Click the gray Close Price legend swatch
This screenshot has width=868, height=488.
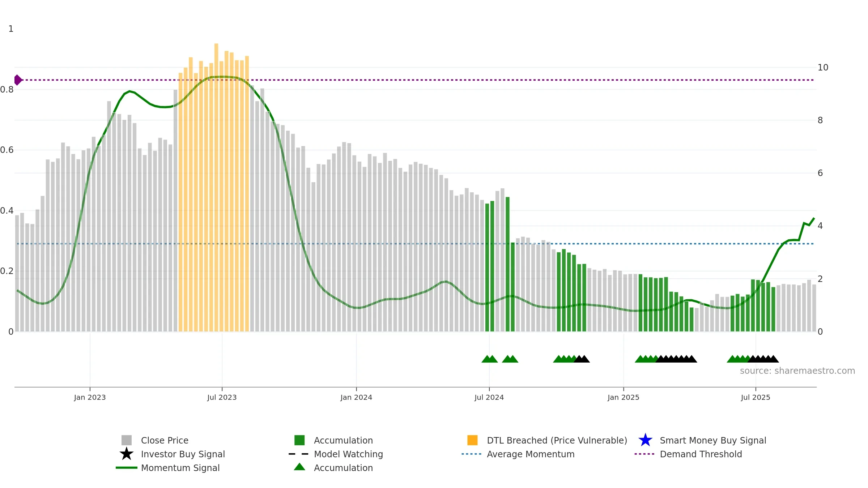[127, 440]
